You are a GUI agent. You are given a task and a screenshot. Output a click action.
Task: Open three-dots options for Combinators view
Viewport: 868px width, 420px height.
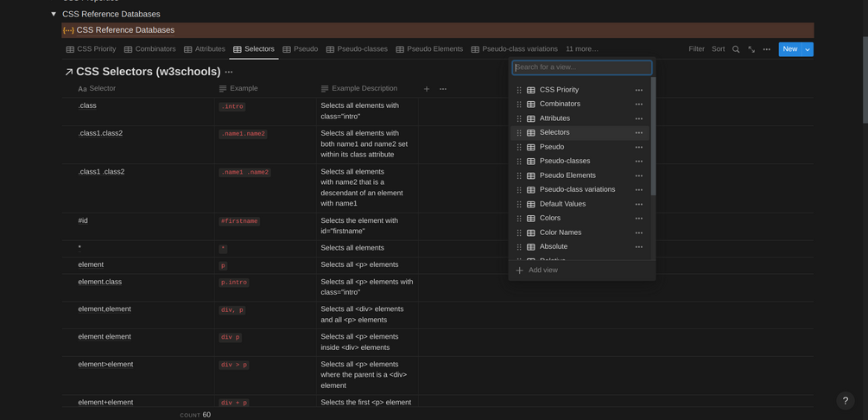click(x=639, y=105)
